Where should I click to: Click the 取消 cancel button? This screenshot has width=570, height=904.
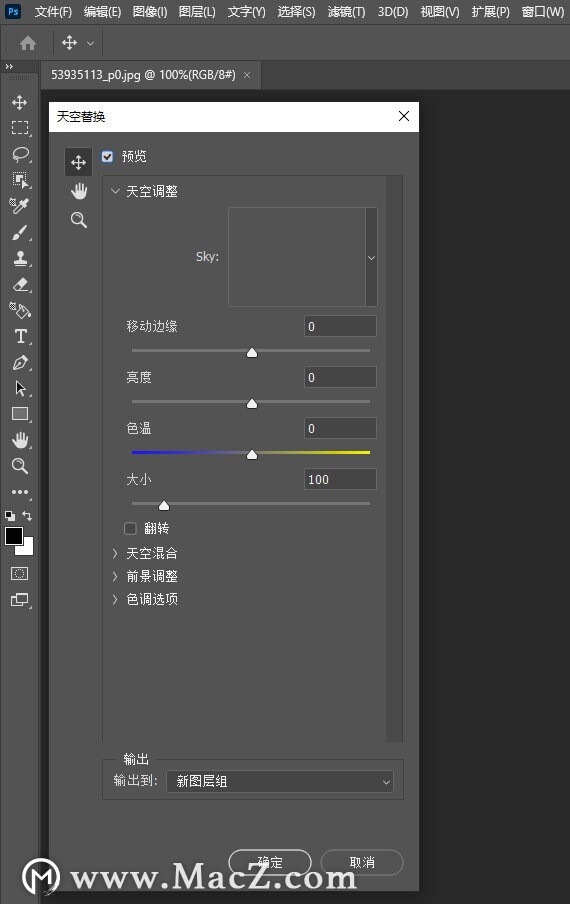tap(361, 862)
